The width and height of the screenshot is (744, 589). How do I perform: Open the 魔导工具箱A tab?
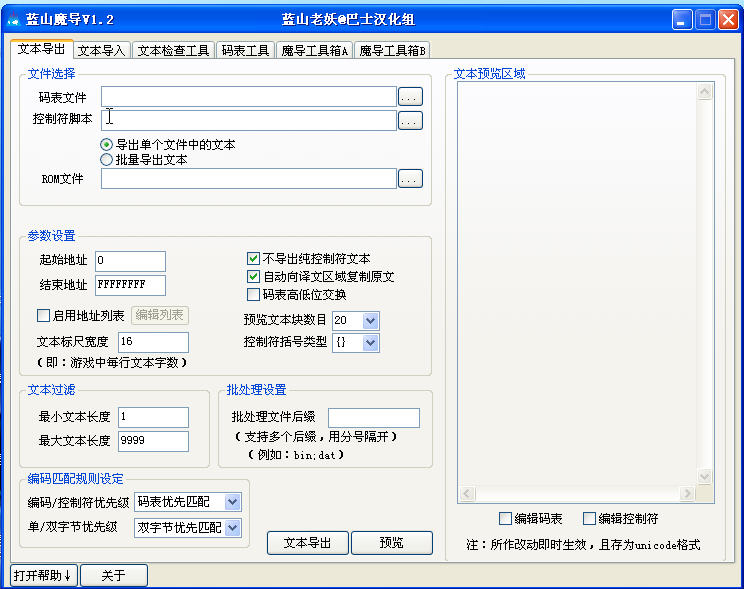[314, 50]
